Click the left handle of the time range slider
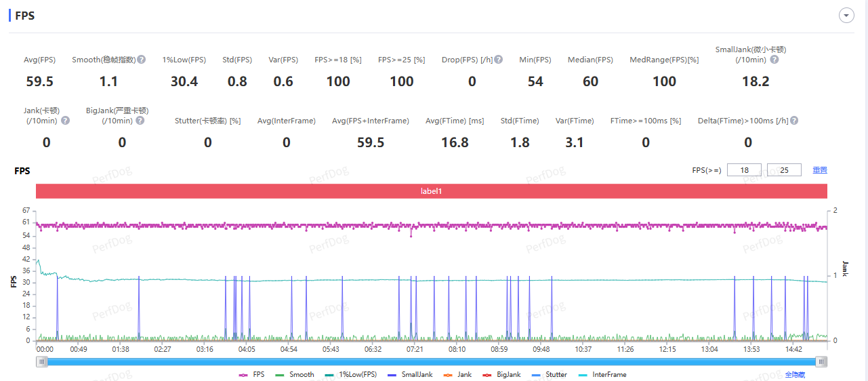The width and height of the screenshot is (868, 381). click(42, 362)
